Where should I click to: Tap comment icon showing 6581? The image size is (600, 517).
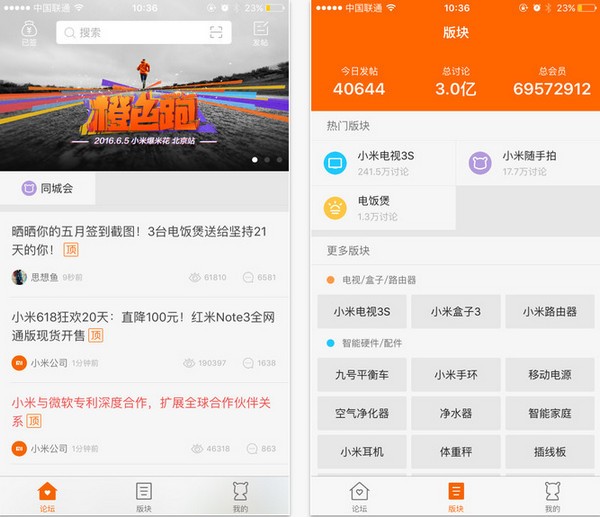pyautogui.click(x=248, y=277)
